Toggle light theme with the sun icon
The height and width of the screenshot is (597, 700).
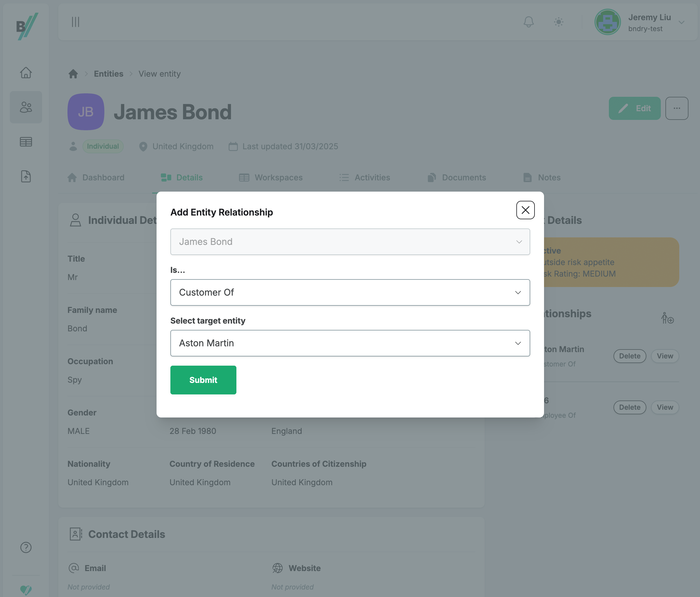[x=558, y=22]
